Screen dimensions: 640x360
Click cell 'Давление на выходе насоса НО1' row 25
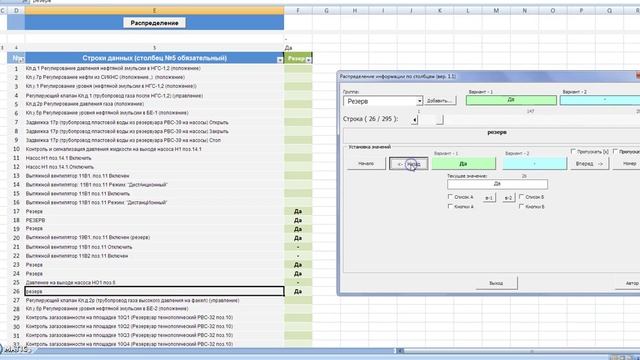[x=154, y=282]
